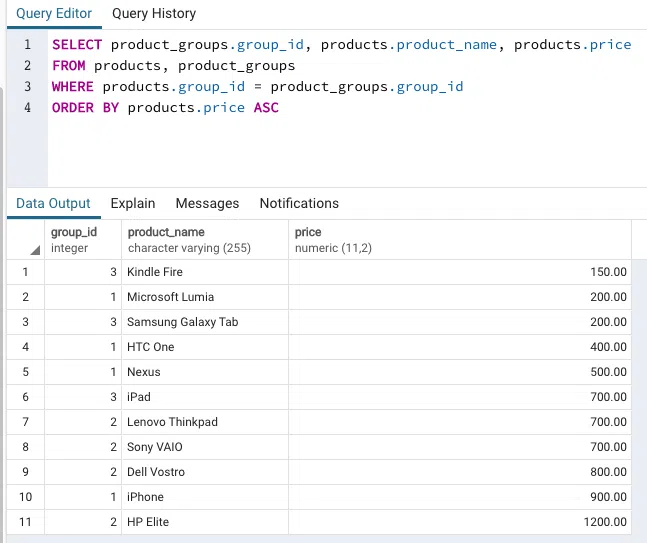Click the HTC One cell
Viewport: 647px width, 543px height.
[205, 347]
